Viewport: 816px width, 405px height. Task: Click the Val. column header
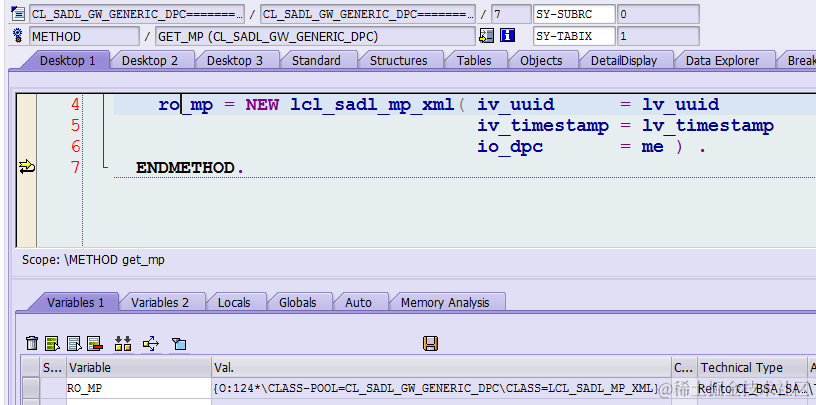[441, 368]
